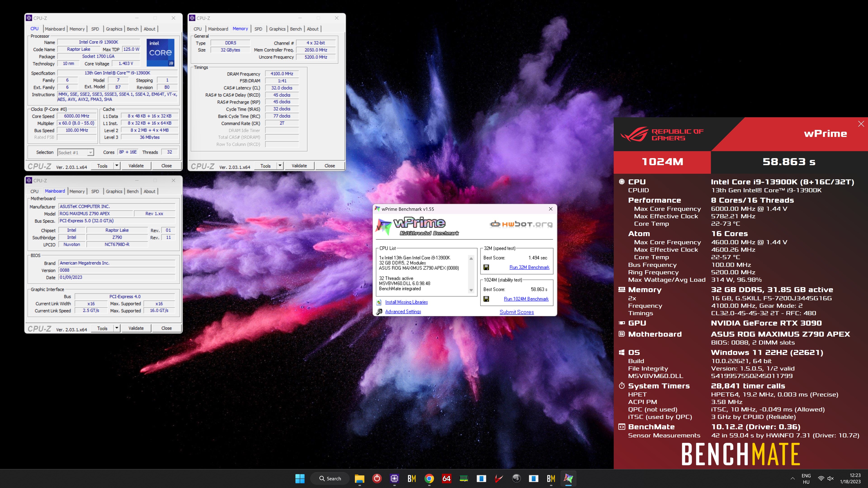Click the icon beside Install Missing Libraries
Viewport: 868px width, 488px height.
(379, 302)
